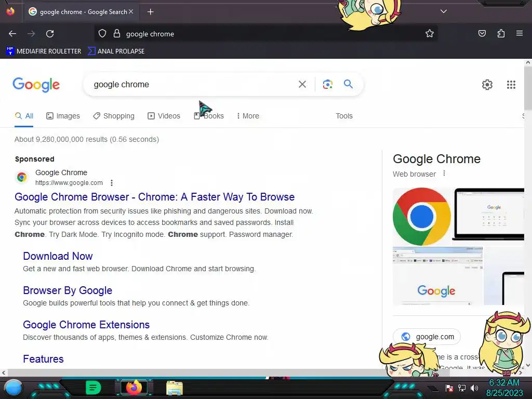Viewport: 532px width, 399px height.
Task: Switch to the Images tab
Action: point(63,116)
